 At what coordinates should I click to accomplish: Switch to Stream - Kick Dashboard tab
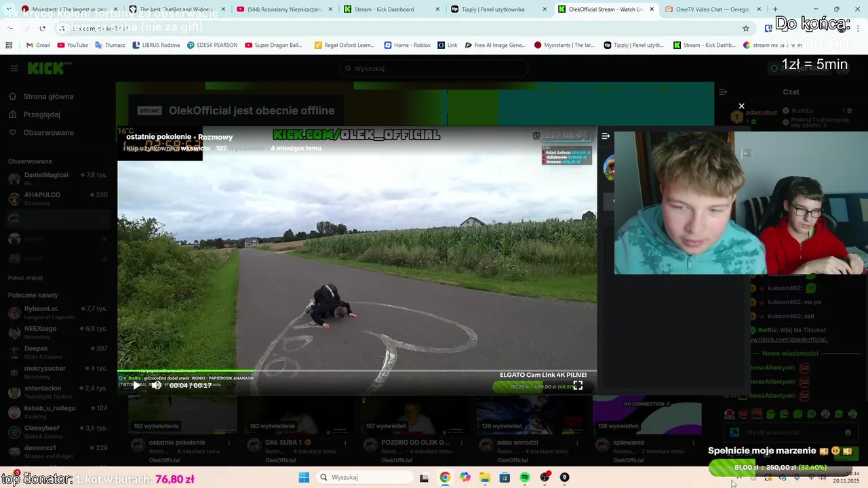(390, 9)
